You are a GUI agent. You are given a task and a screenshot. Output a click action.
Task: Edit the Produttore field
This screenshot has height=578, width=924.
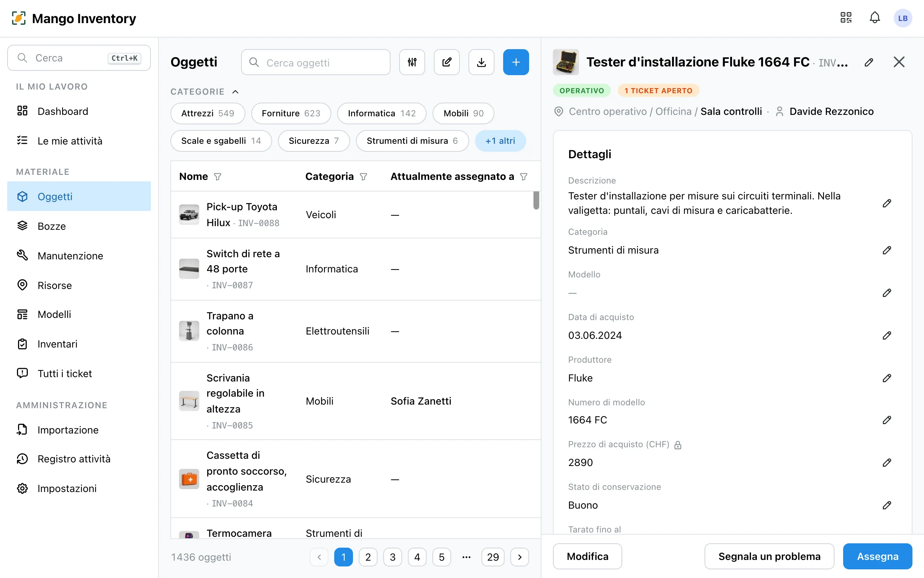(886, 378)
